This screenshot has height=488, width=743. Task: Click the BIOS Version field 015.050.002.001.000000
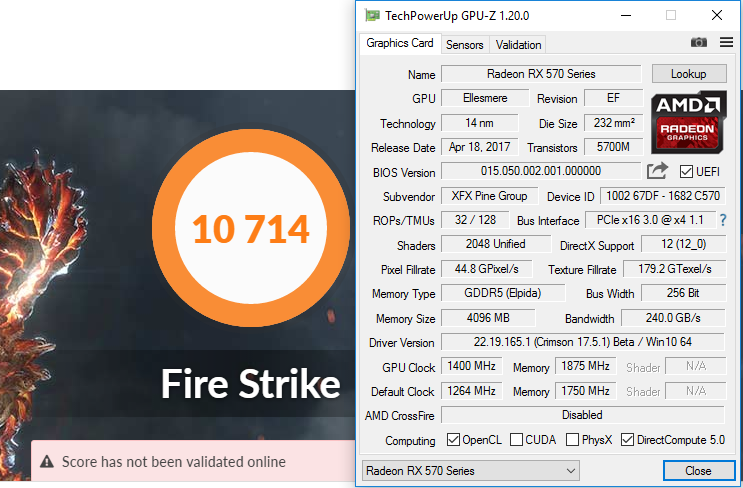541,171
